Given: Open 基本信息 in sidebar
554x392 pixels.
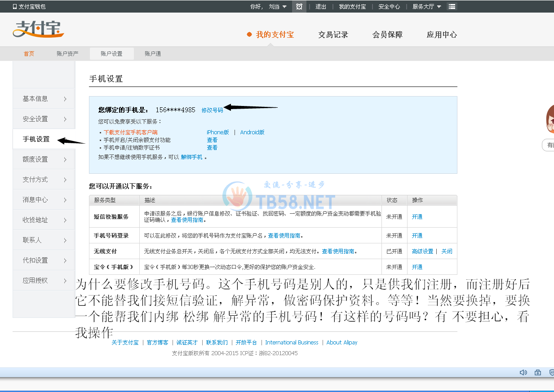Looking at the screenshot, I should click(x=44, y=99).
